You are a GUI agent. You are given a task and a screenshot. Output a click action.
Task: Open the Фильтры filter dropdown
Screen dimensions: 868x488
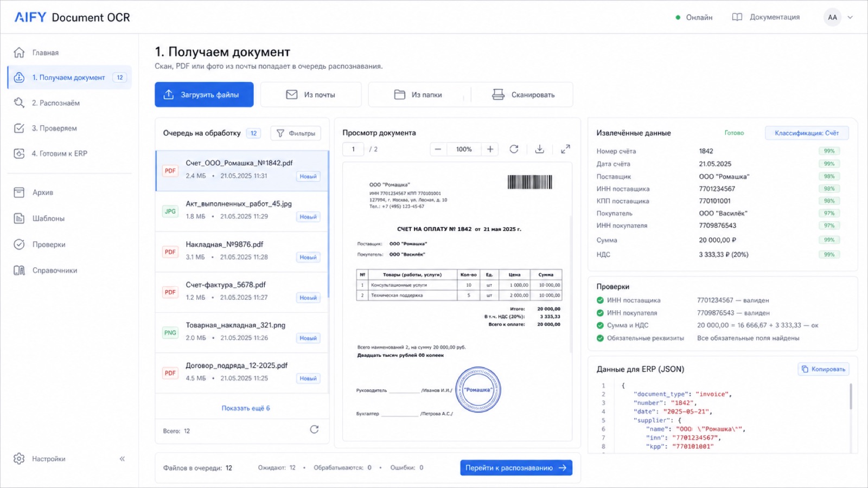pos(296,133)
